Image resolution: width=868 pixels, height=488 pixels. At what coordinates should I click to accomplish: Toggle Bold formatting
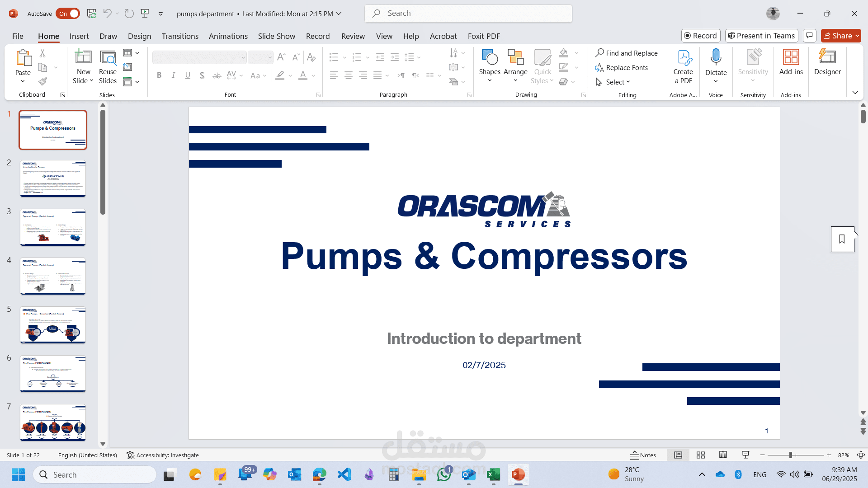(159, 75)
